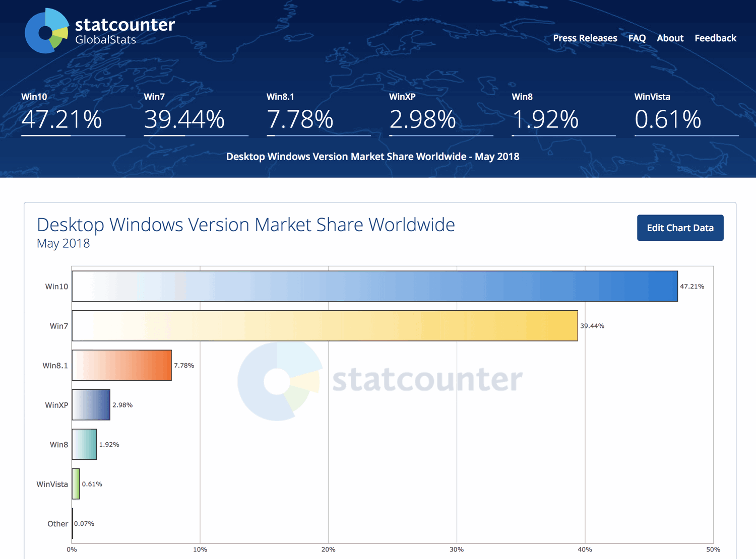Click the Win8.1 axis label on the chart
756x559 pixels.
(56, 366)
